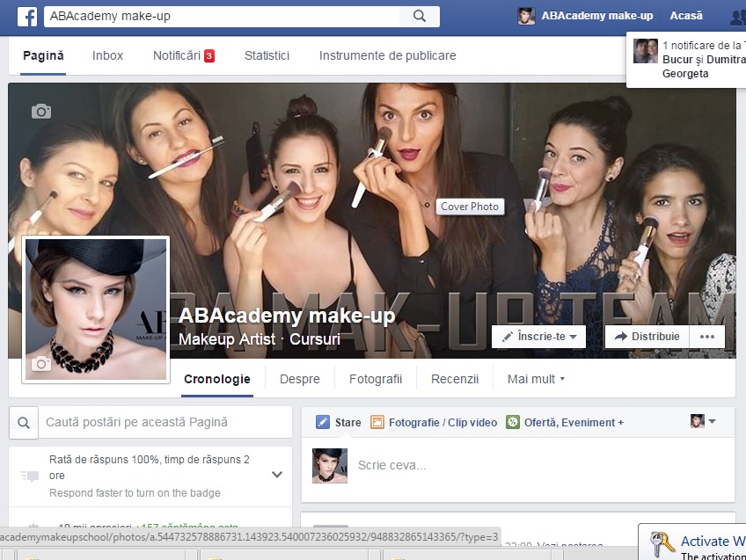This screenshot has width=746, height=560.
Task: Expand the response rate chevron
Action: (277, 475)
